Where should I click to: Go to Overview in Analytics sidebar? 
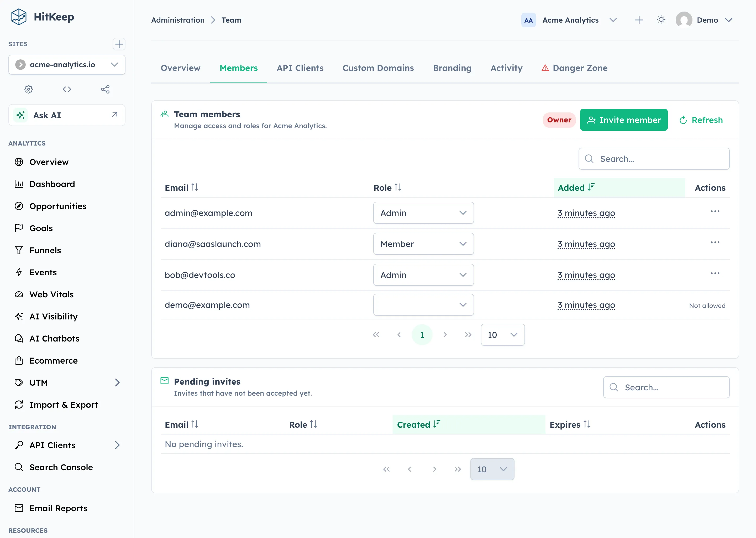pyautogui.click(x=67, y=162)
